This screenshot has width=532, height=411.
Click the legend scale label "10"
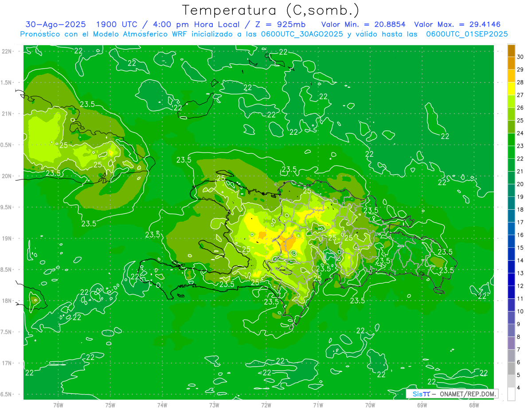click(520, 312)
